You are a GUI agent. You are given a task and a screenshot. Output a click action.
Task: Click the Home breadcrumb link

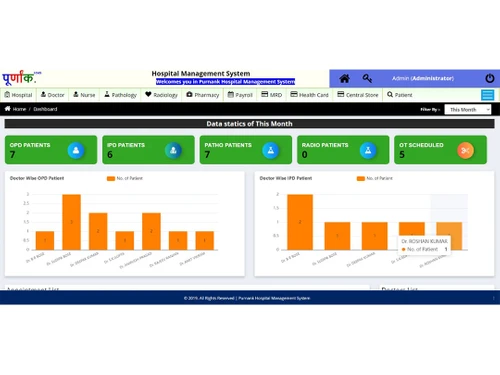click(19, 109)
